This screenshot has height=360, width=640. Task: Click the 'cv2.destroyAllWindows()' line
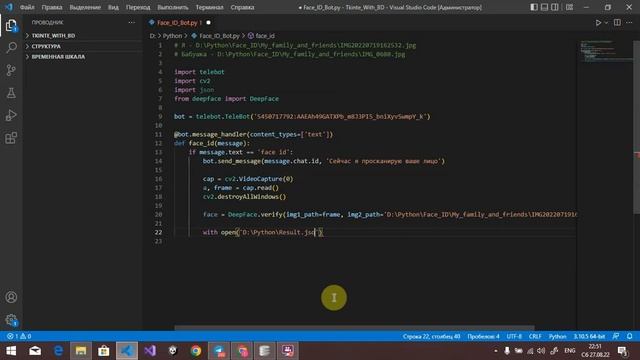[x=244, y=197]
